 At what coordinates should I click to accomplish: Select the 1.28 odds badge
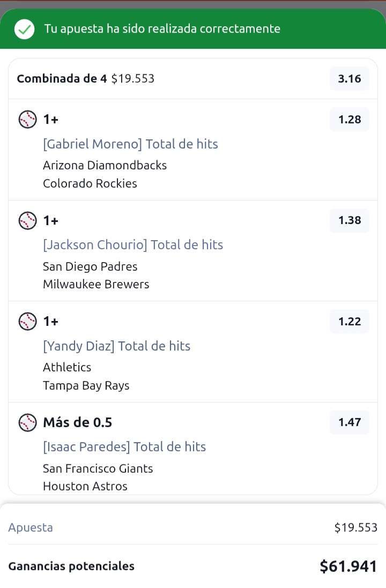[x=349, y=120]
